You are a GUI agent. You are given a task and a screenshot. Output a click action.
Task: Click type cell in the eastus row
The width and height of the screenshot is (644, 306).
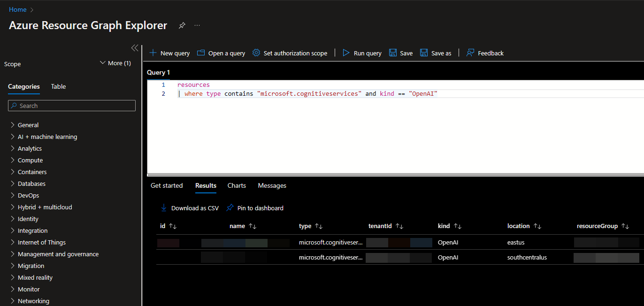331,243
